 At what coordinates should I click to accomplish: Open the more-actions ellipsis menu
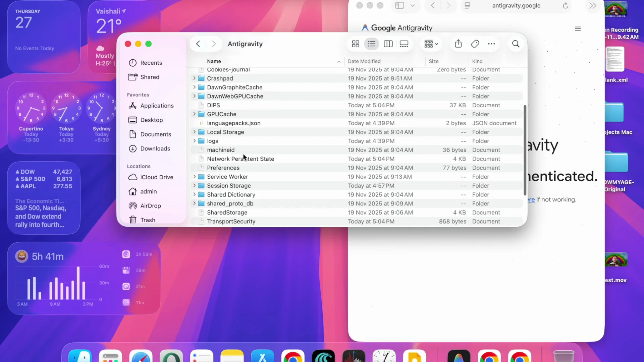pyautogui.click(x=491, y=44)
